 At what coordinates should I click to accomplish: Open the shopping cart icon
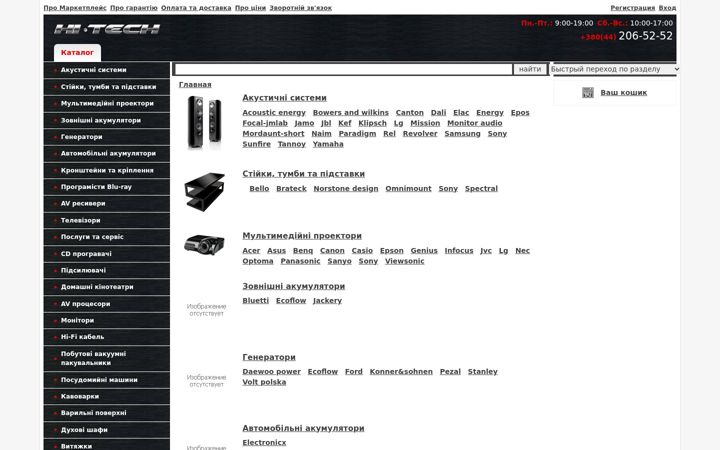588,93
